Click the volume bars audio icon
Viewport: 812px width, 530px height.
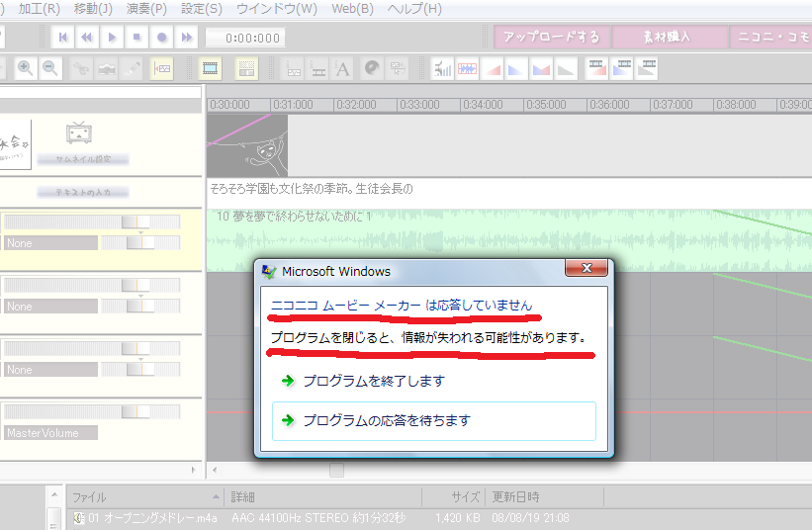point(443,68)
